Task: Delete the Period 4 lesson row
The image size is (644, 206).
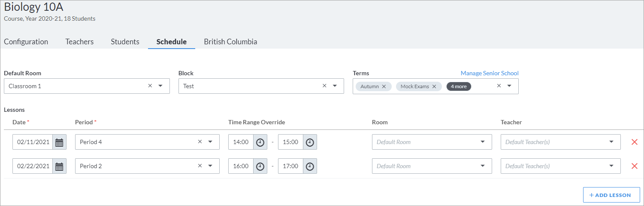Action: (635, 142)
